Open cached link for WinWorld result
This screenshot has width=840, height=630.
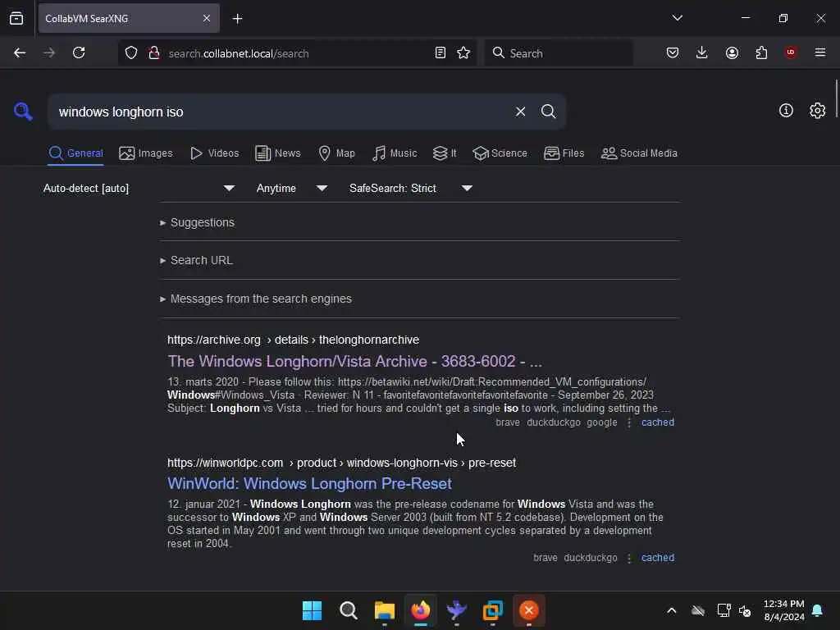pyautogui.click(x=657, y=558)
